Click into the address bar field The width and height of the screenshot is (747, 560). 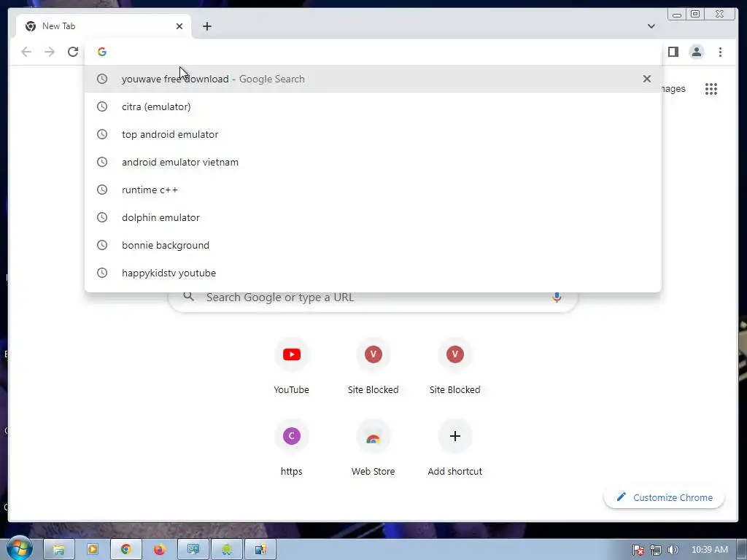[373, 52]
